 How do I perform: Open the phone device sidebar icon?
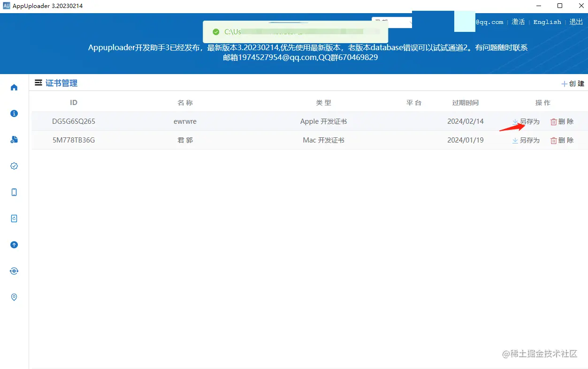(14, 192)
